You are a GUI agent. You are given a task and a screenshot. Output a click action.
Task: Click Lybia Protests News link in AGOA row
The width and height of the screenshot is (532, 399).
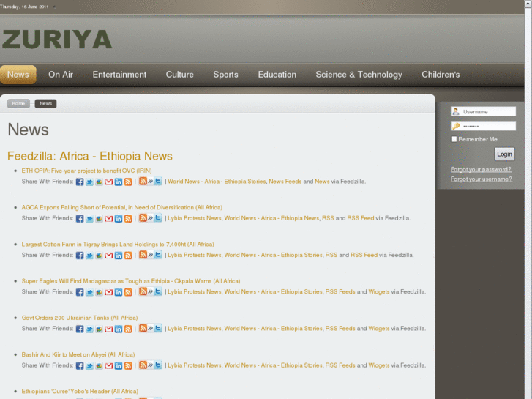[x=195, y=218]
